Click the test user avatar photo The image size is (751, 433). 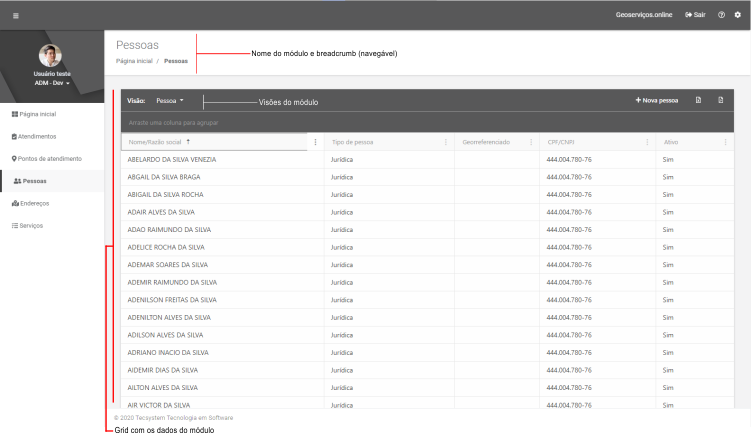(x=51, y=56)
